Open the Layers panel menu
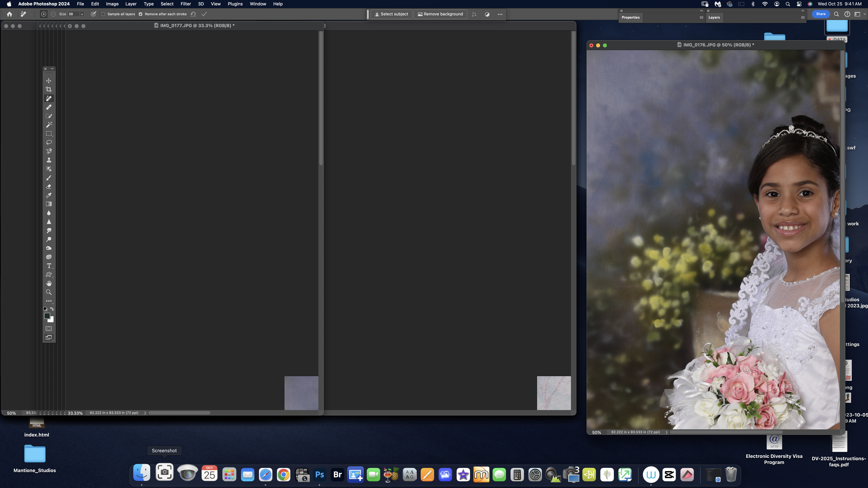868x488 pixels. click(x=803, y=17)
